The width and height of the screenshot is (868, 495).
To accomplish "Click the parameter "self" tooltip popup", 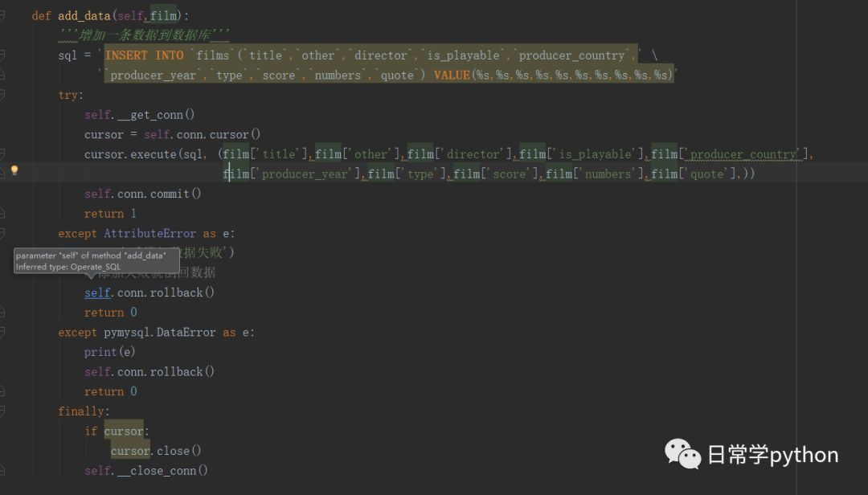I will tap(96, 261).
